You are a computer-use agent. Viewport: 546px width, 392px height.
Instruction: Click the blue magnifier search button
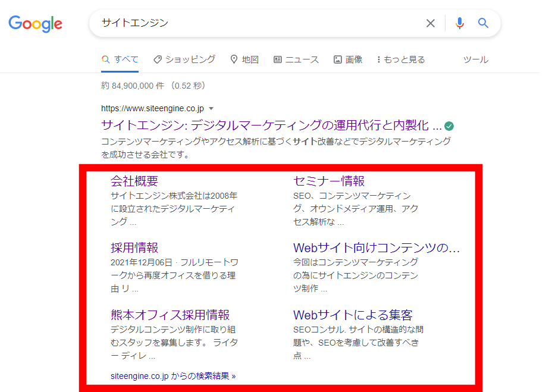[483, 23]
